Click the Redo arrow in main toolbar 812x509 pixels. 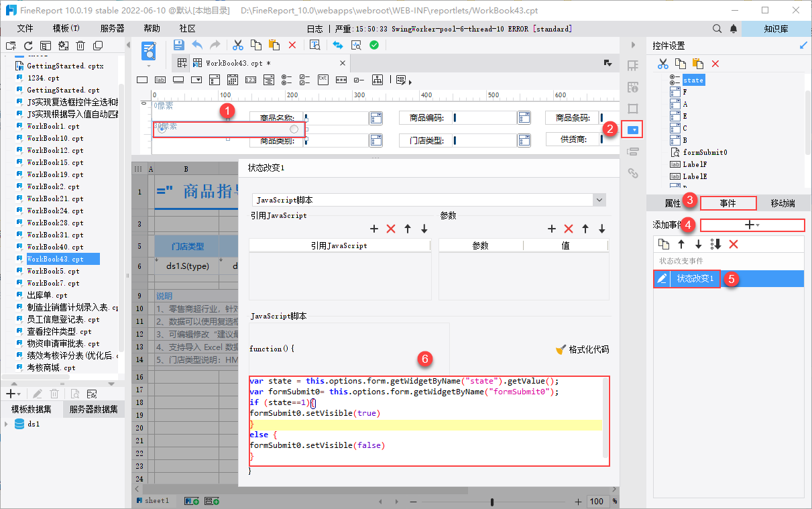[x=215, y=45]
